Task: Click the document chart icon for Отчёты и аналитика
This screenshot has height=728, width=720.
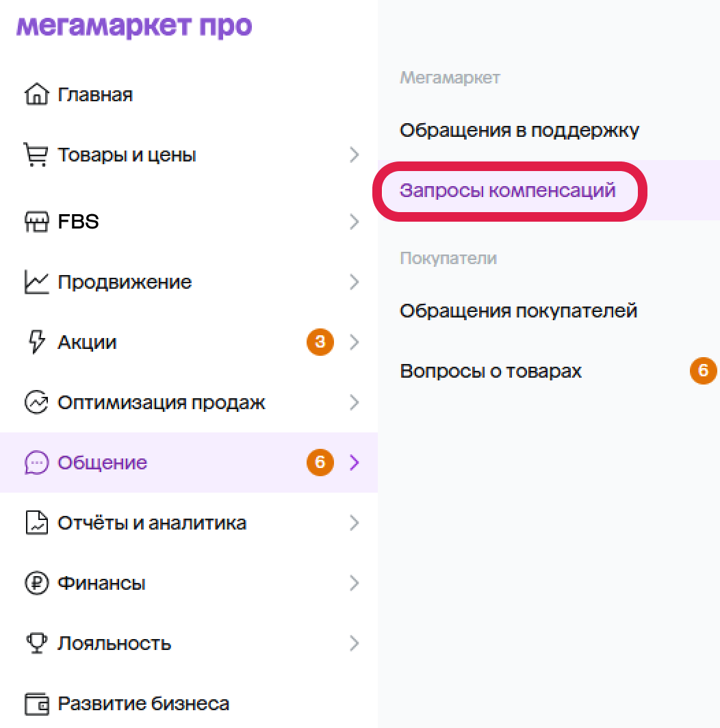Action: (37, 523)
